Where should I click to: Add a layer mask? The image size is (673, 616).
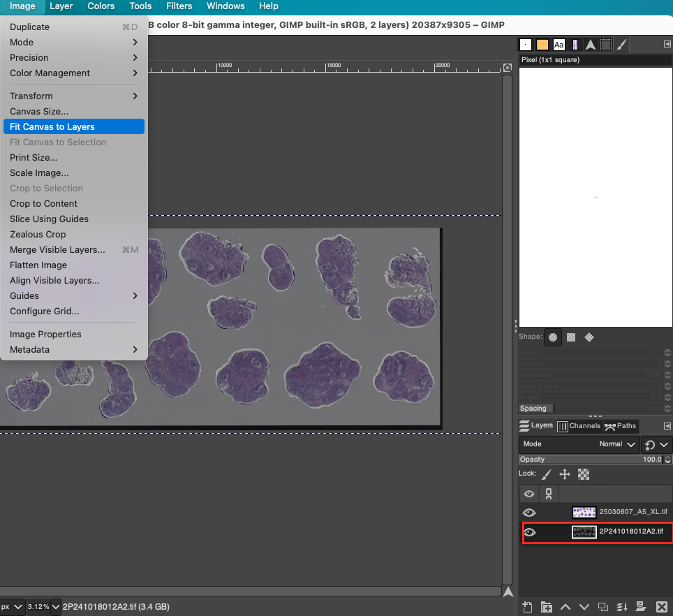642,607
